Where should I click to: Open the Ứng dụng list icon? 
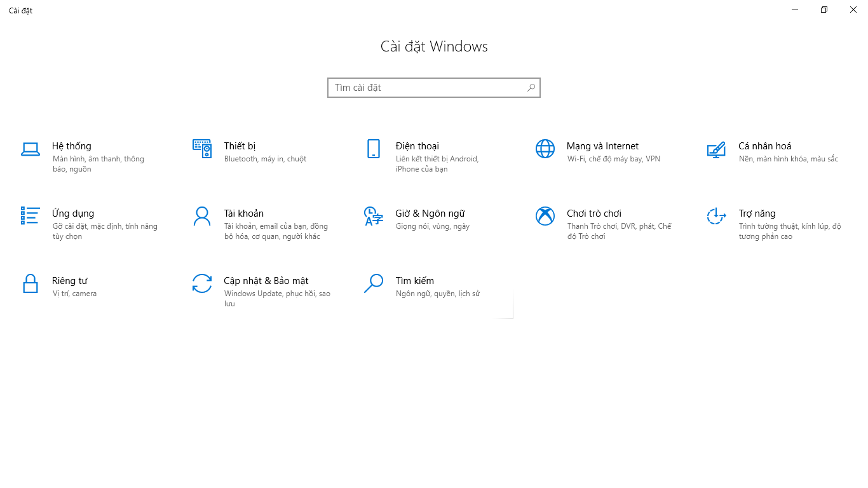point(31,215)
